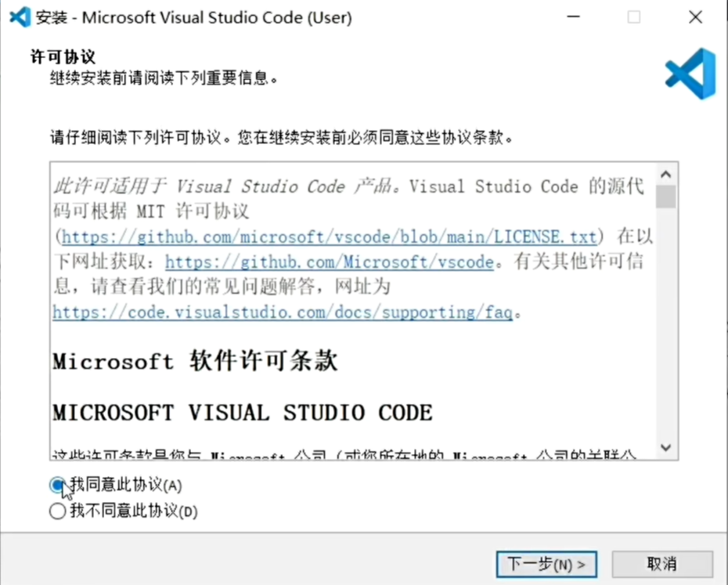Click the 许可协议 page title

coord(63,56)
